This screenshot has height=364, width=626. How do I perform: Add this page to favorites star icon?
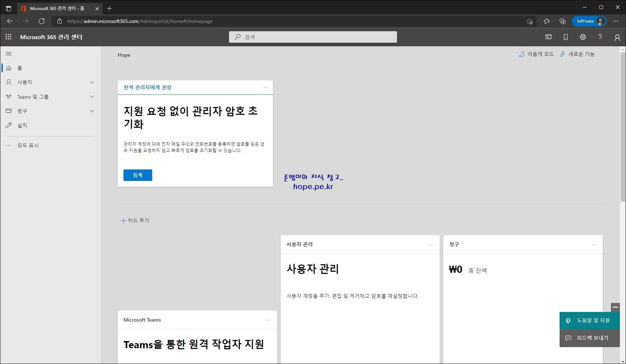click(529, 21)
